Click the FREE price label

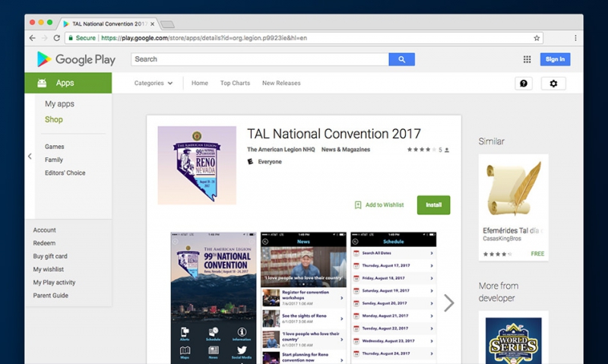(537, 254)
